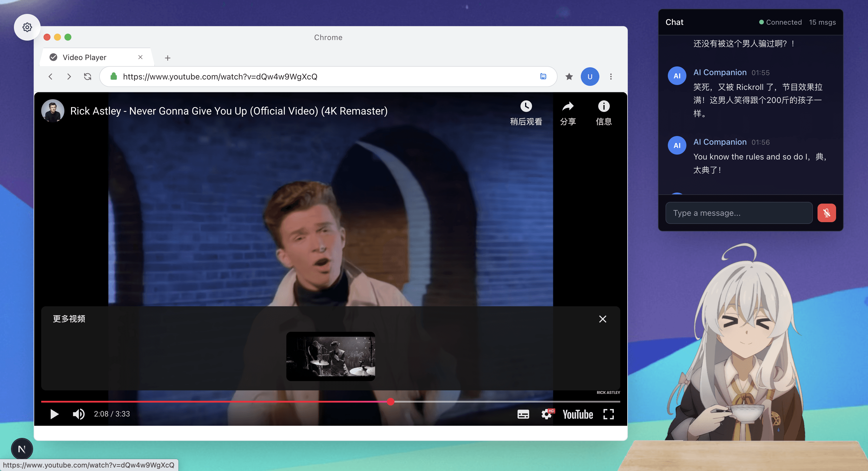Open the suggested video thumbnail in 更多视频
868x471 pixels.
point(330,356)
